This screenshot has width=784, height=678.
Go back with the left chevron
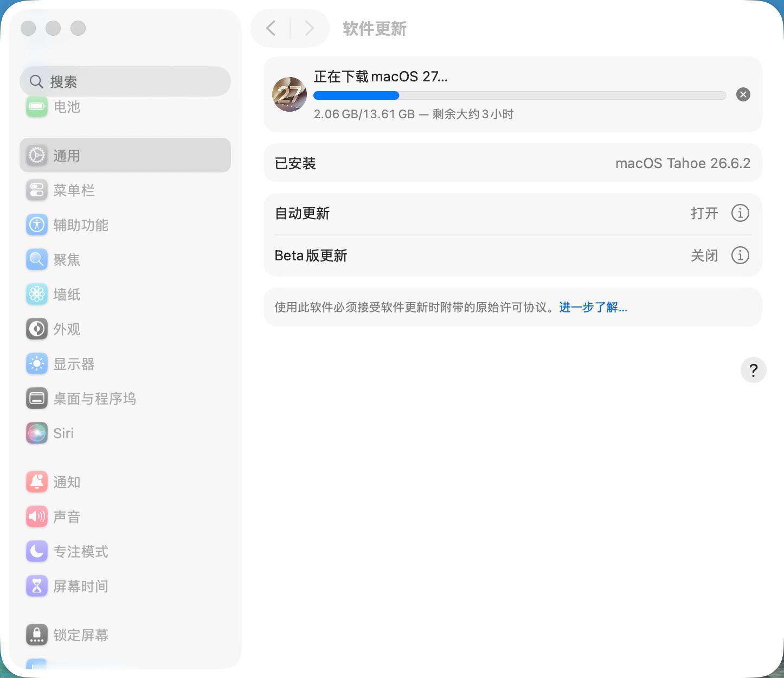[271, 28]
